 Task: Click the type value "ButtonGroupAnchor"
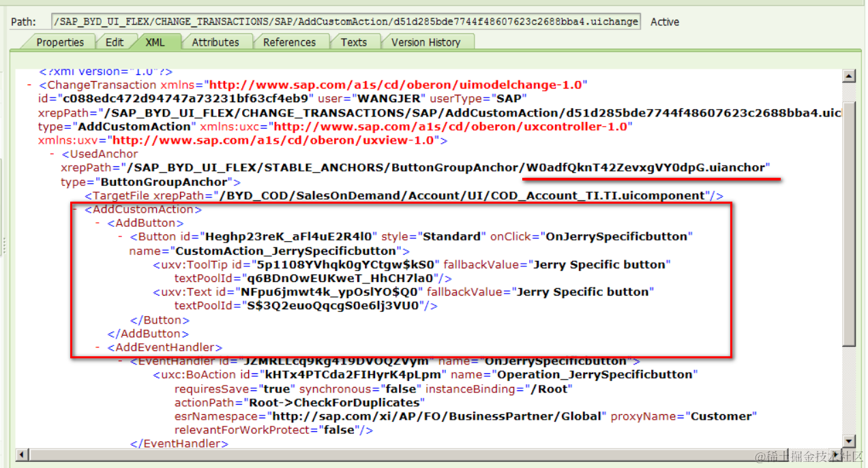163,182
